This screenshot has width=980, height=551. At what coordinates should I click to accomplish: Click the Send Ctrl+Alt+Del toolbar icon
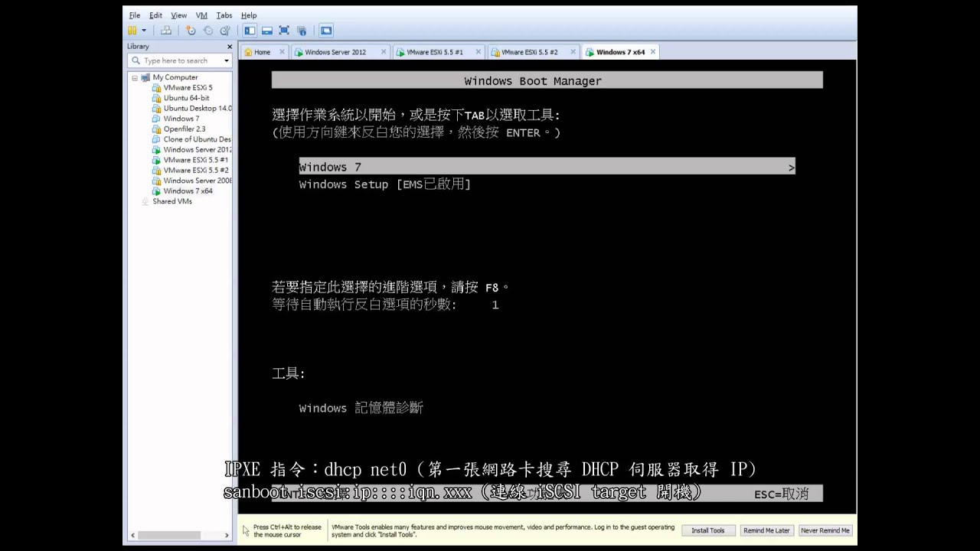coord(166,31)
